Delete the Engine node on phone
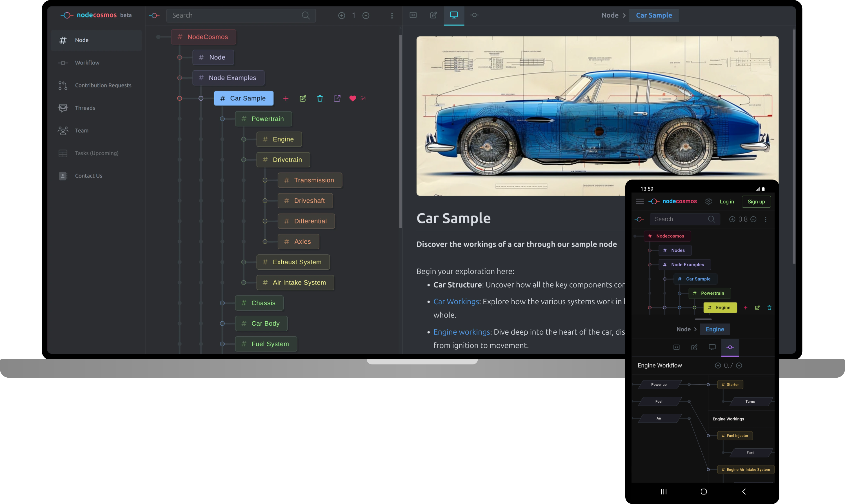This screenshot has width=845, height=504. (x=769, y=308)
